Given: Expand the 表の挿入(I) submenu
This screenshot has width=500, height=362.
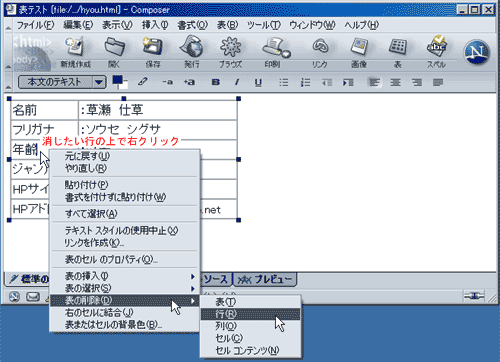Looking at the screenshot, I should 125,276.
